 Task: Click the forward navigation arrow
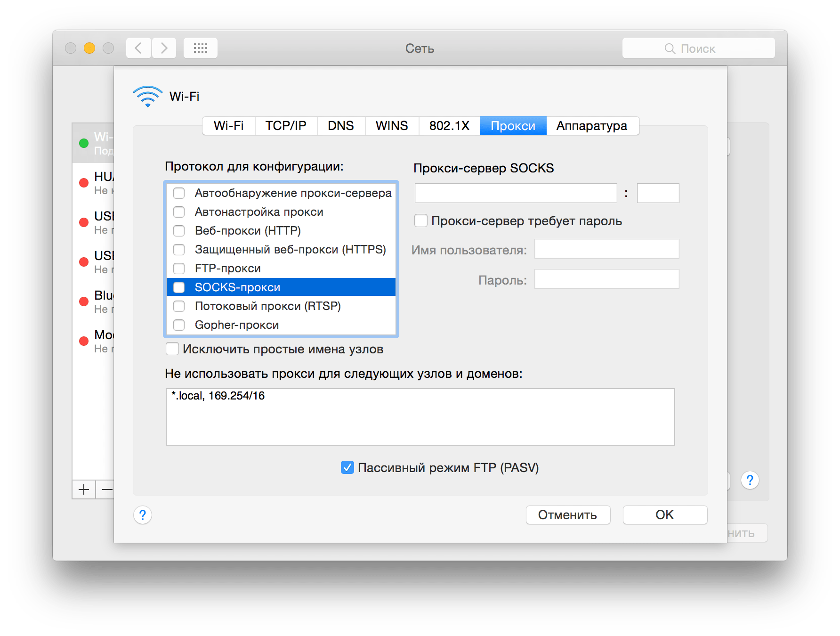pyautogui.click(x=163, y=48)
